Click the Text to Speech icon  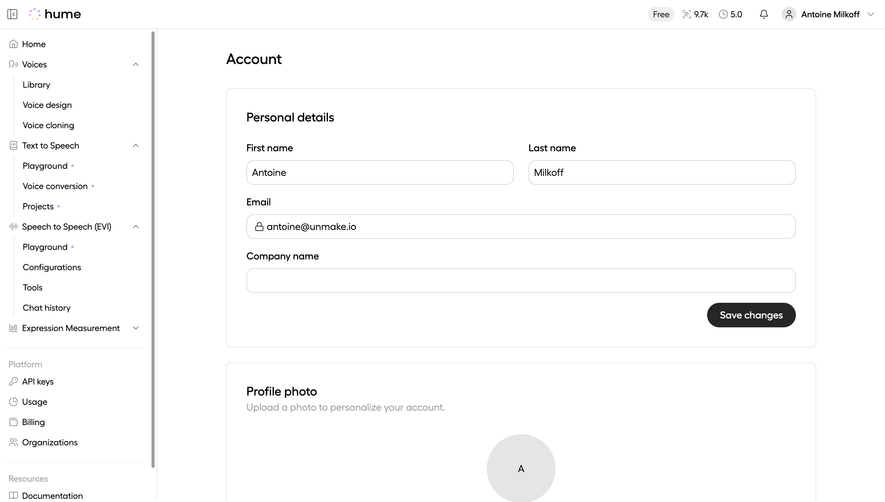coord(14,146)
